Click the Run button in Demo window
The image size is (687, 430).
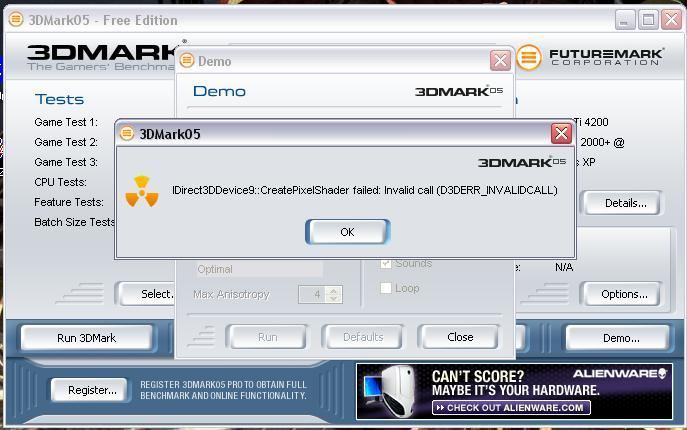(267, 337)
